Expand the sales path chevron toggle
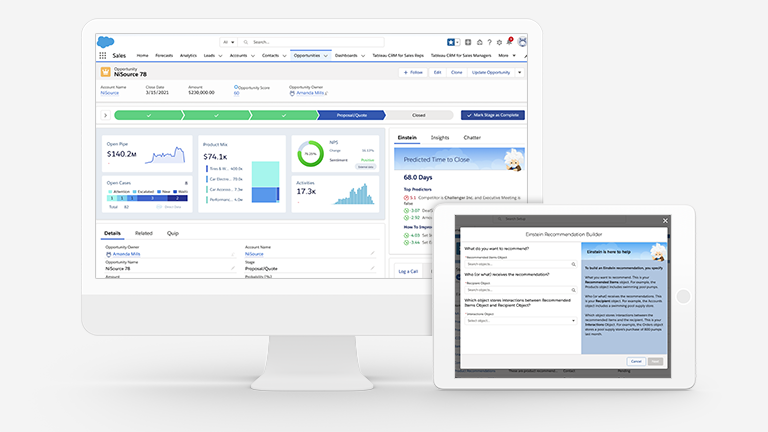 coord(105,115)
